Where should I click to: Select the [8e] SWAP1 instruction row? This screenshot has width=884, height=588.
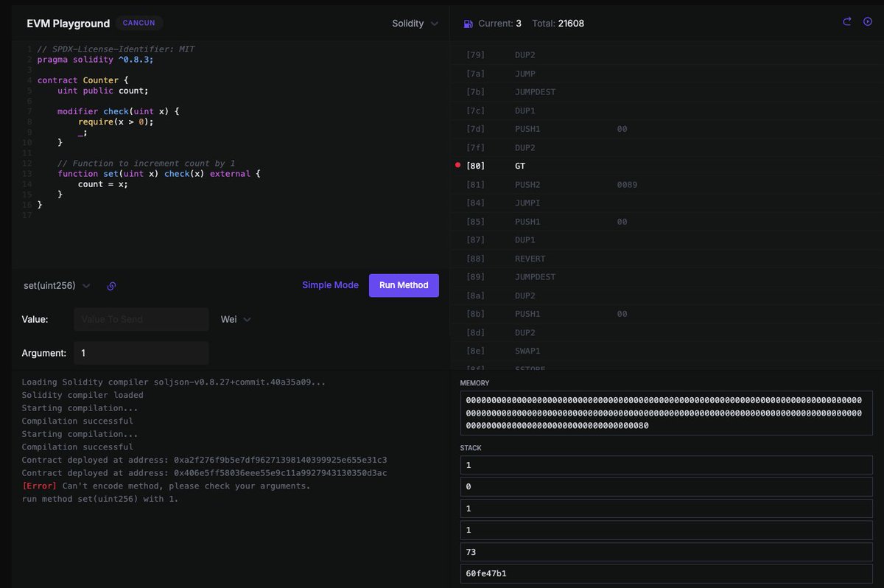pyautogui.click(x=667, y=351)
